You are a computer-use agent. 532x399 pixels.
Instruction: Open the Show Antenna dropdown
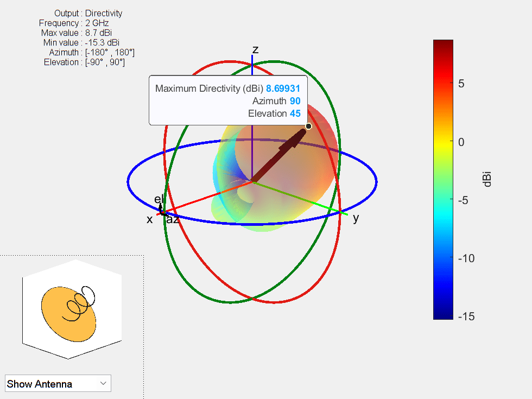pyautogui.click(x=58, y=383)
